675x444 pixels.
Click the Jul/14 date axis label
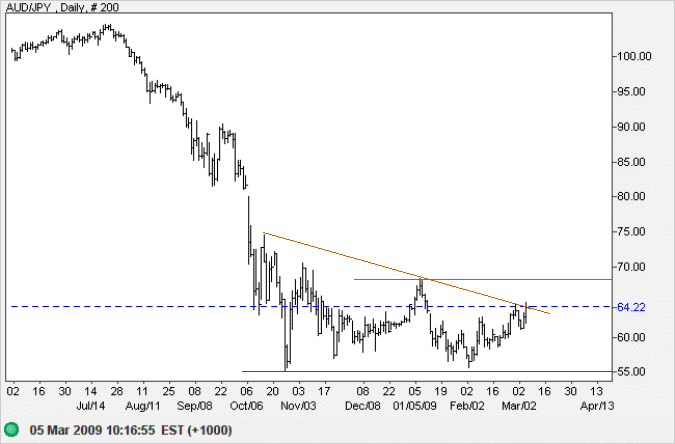[90, 406]
